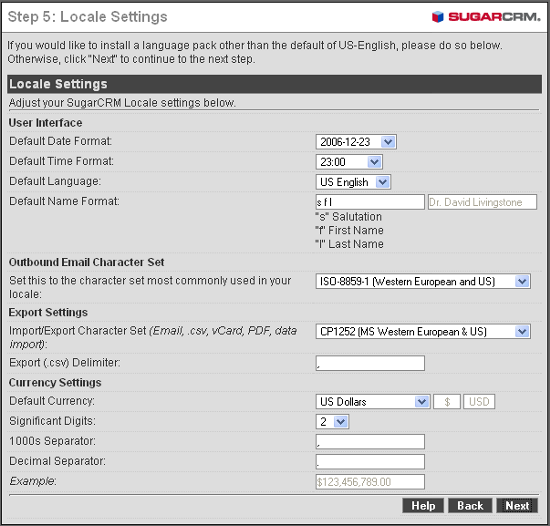Open the Default Time Format dropdown
550x526 pixels.
tap(349, 162)
